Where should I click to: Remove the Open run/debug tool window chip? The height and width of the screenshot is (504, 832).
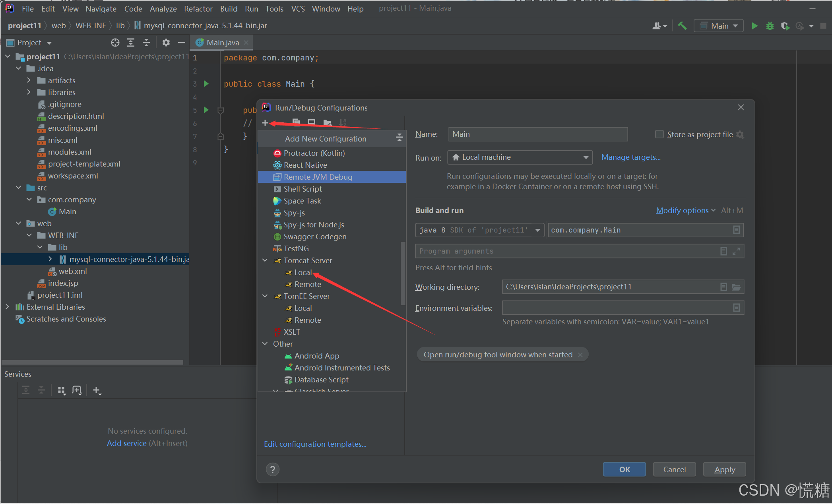[580, 355]
